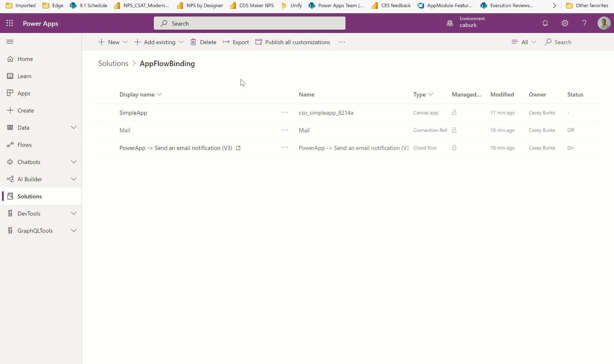The image size is (614, 364).
Task: Click the user profile avatar
Action: [x=604, y=23]
